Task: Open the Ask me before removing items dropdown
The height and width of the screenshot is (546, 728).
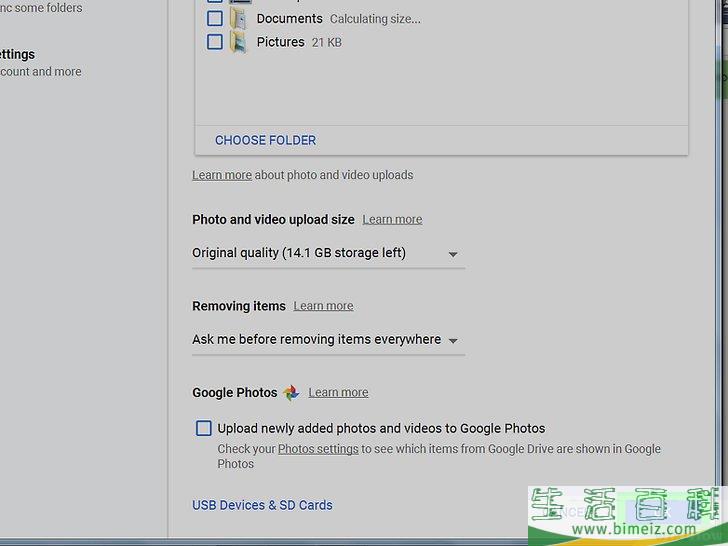Action: click(x=328, y=340)
